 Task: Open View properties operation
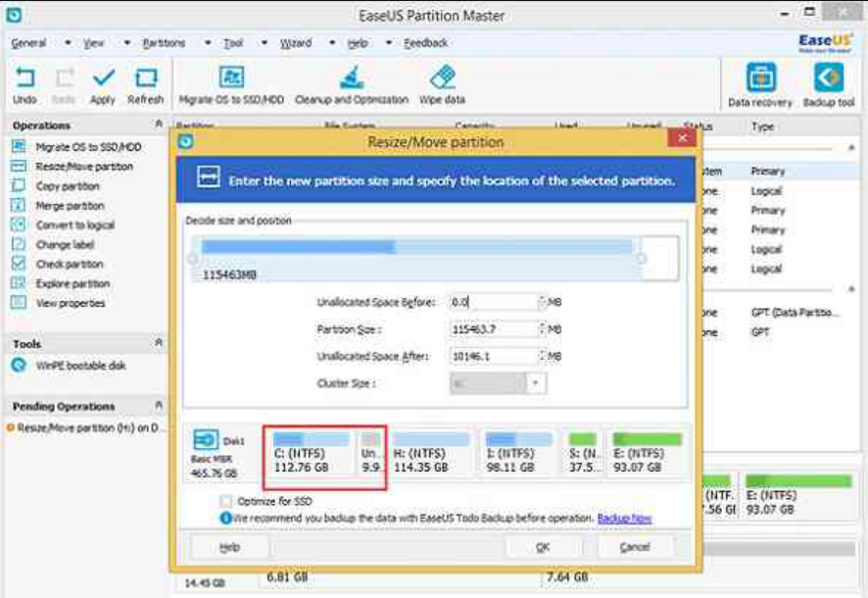(x=71, y=303)
